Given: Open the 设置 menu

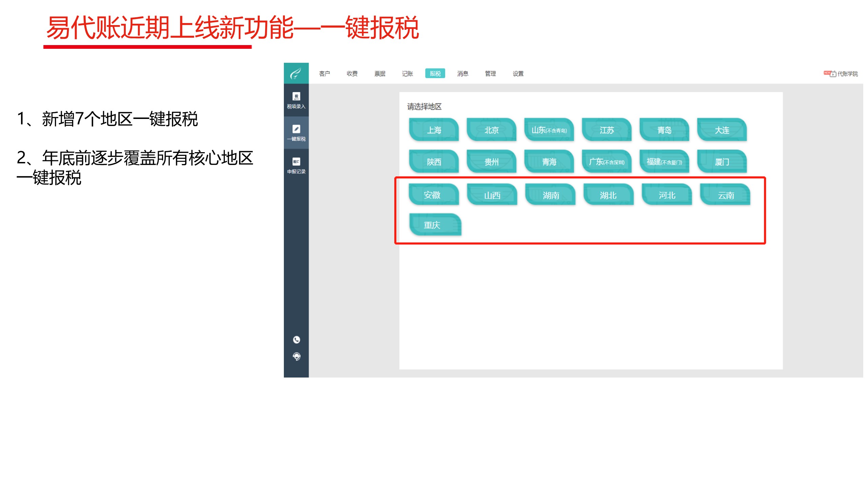Looking at the screenshot, I should [518, 74].
